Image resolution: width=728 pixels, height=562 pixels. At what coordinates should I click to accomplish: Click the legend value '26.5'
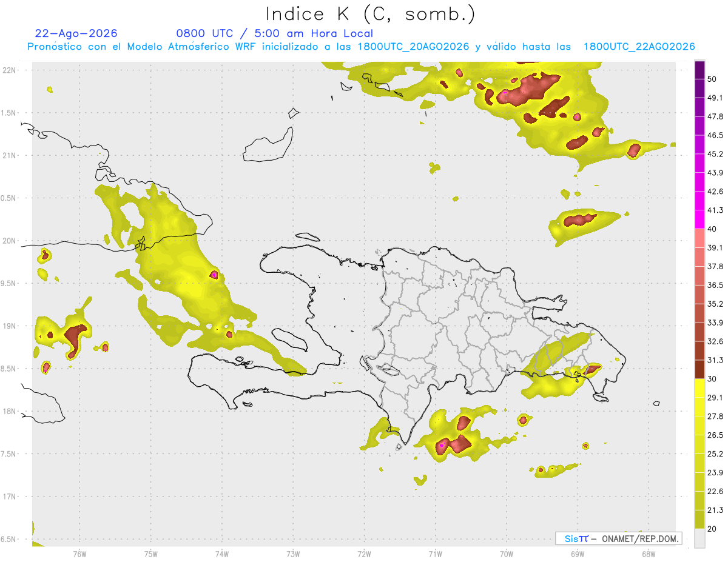click(x=715, y=435)
